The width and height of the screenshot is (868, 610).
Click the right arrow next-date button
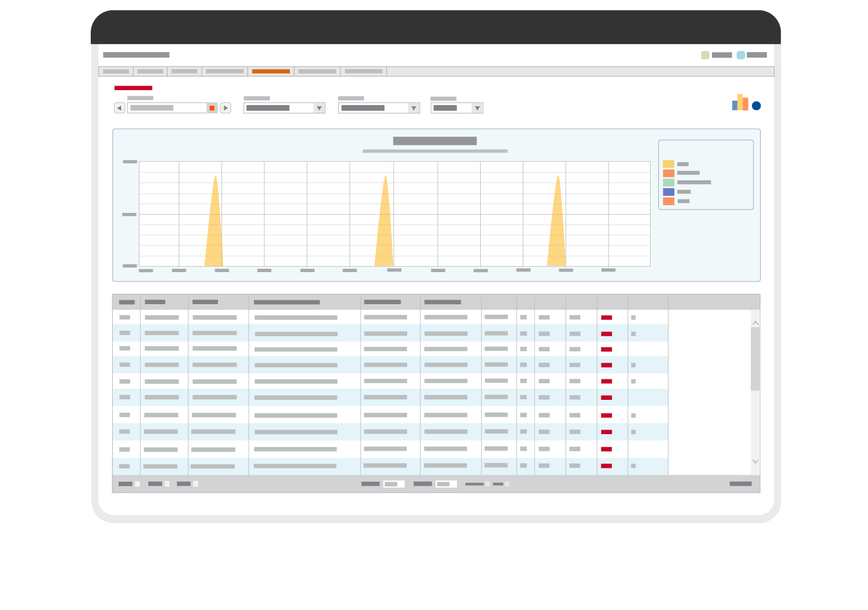(225, 108)
